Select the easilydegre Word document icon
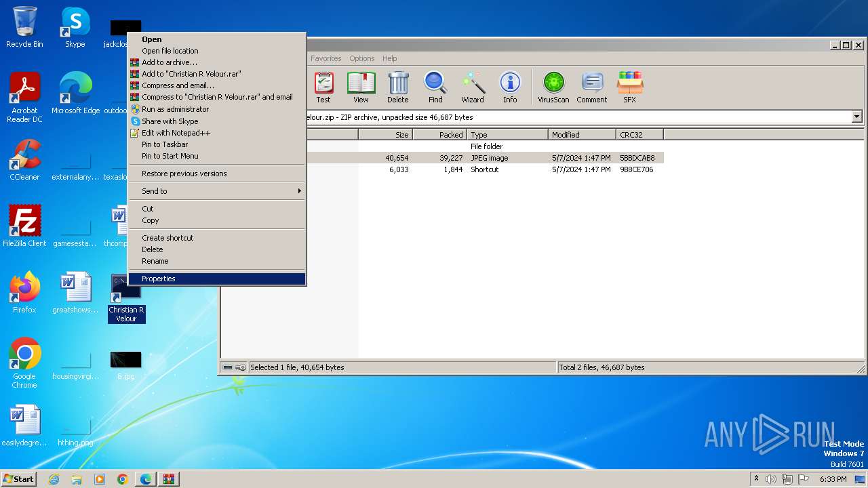The width and height of the screenshot is (868, 488). click(24, 426)
